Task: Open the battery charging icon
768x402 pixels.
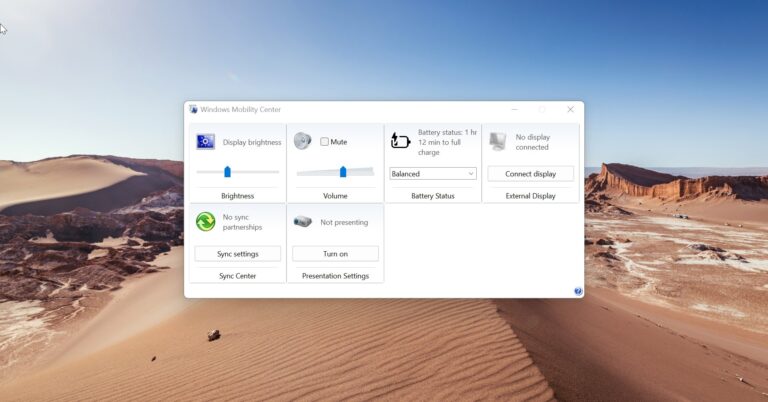Action: tap(400, 141)
